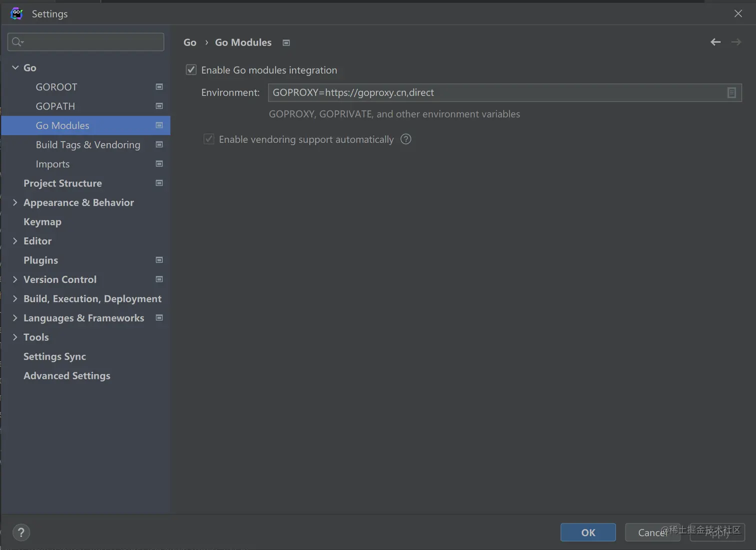Navigate forward with the right arrow

[736, 42]
